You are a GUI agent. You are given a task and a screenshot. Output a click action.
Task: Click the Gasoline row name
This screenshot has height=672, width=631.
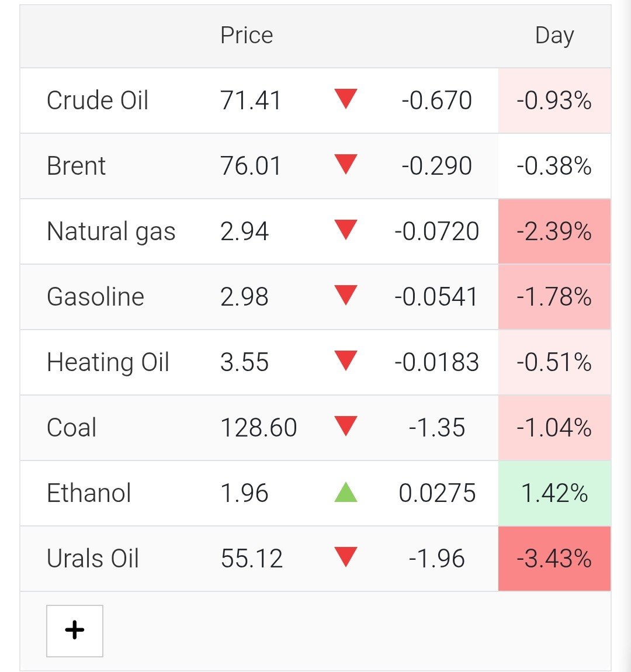tap(95, 297)
